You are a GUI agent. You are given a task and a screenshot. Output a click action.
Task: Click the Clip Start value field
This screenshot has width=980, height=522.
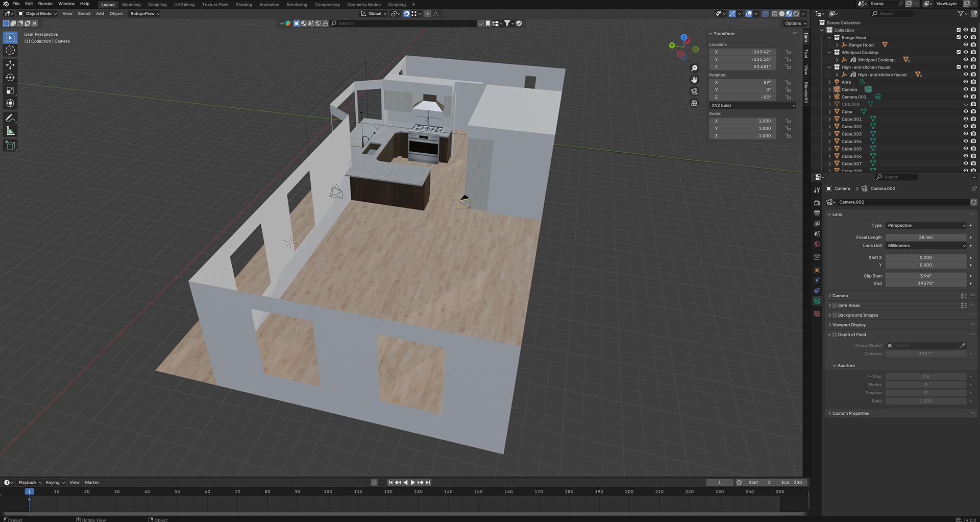click(x=926, y=276)
